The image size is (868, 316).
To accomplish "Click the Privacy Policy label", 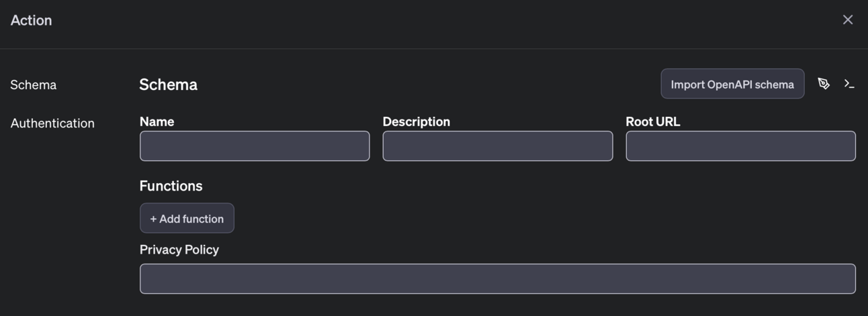I will pyautogui.click(x=179, y=250).
